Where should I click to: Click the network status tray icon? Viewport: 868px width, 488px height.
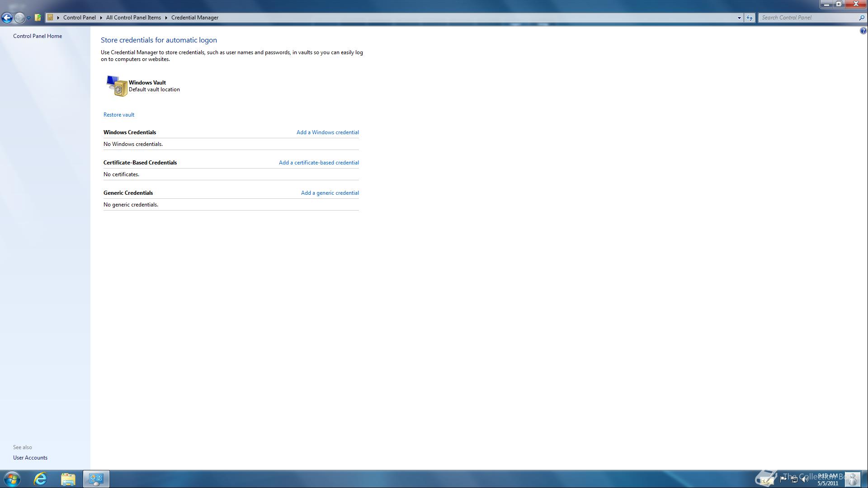tap(794, 479)
